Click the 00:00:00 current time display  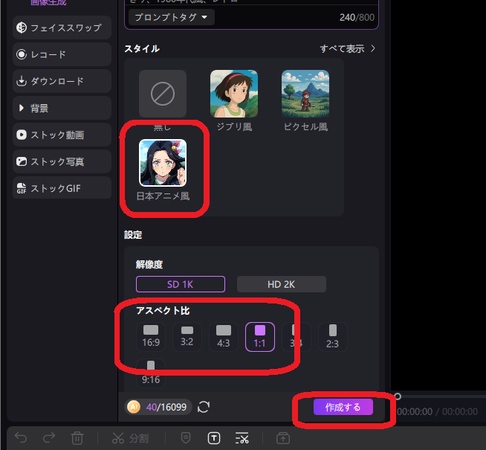pyautogui.click(x=415, y=411)
